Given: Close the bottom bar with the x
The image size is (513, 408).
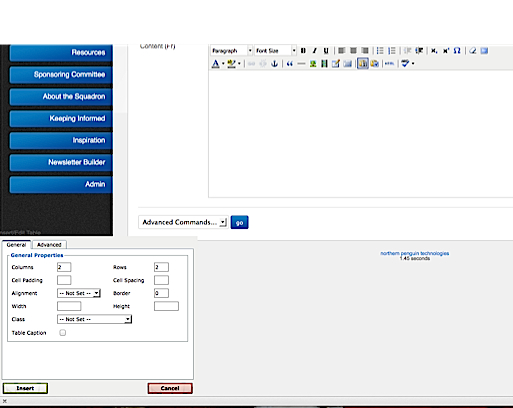Looking at the screenshot, I should [5, 401].
